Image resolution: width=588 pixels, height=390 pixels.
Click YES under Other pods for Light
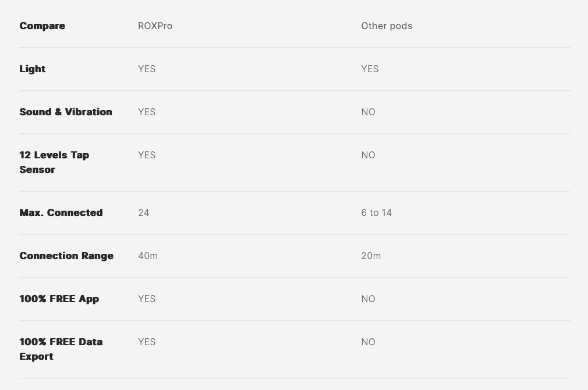click(370, 69)
